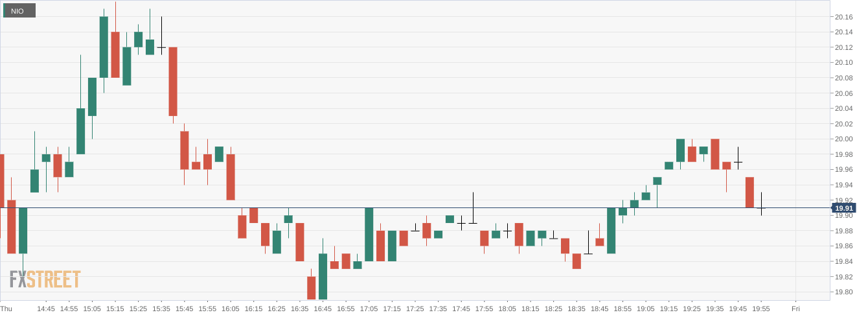Click the Fri day label
This screenshot has height=317, width=868.
(x=795, y=309)
